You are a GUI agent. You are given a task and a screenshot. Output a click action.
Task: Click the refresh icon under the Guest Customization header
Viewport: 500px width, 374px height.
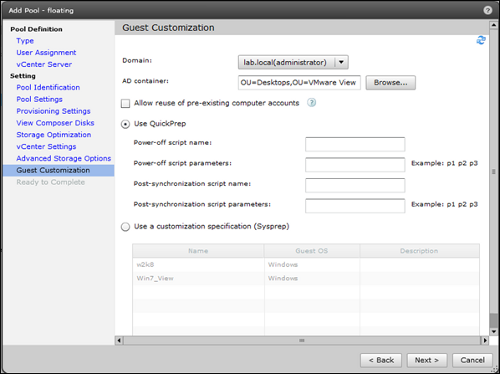point(481,40)
